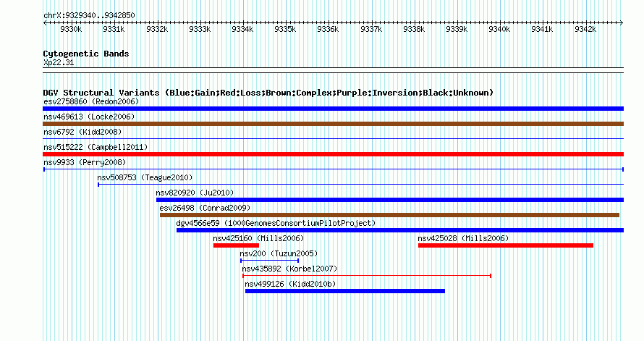
Task: Click the nsv425028 (Mills2006) label
Action: click(x=463, y=238)
